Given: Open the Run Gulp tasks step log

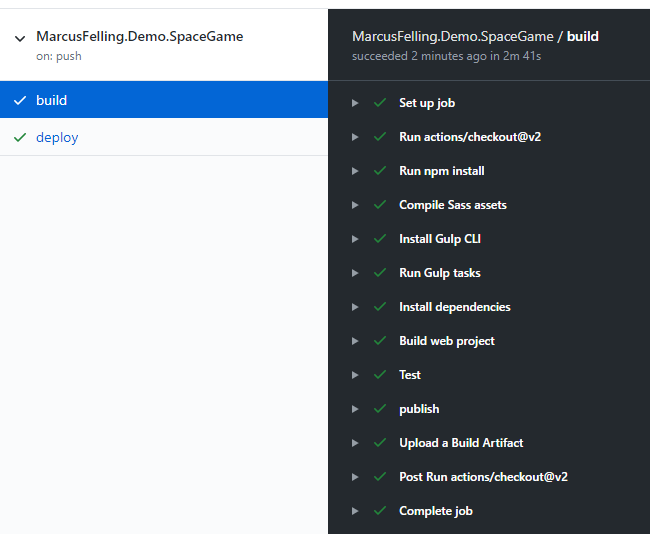Looking at the screenshot, I should pos(439,273).
